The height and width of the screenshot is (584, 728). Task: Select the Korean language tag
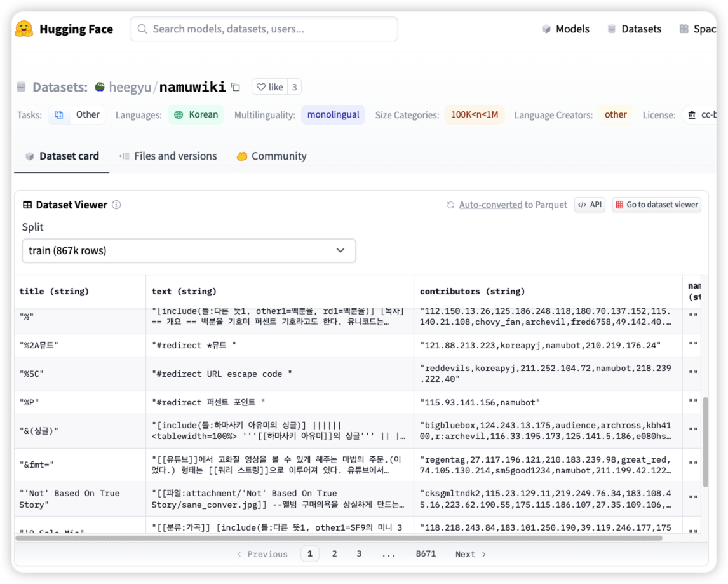(196, 115)
